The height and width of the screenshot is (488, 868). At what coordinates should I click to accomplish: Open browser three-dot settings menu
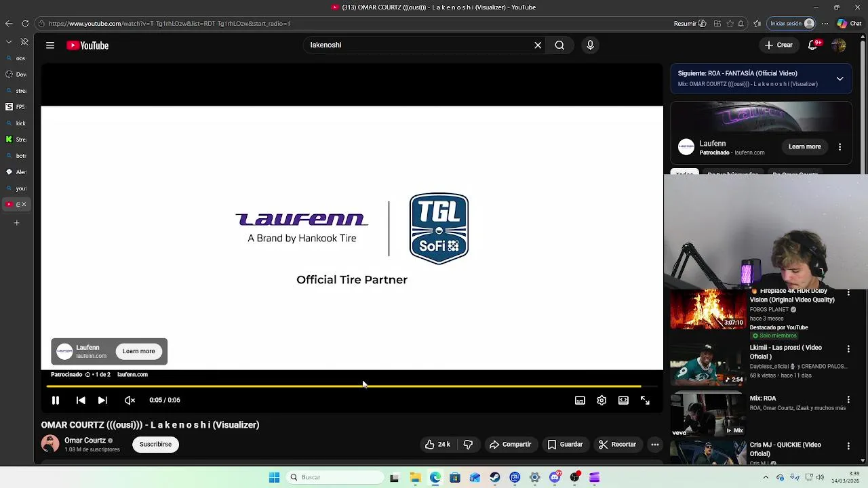click(x=826, y=24)
